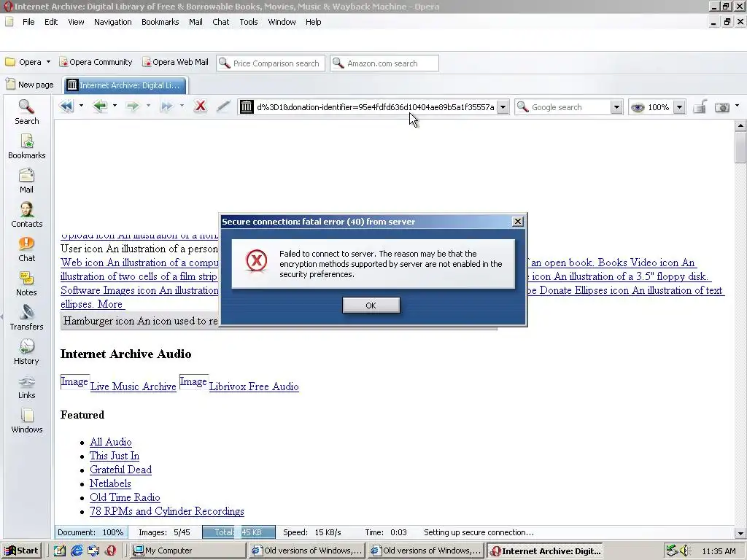This screenshot has height=560, width=747.
Task: Open the Mail panel icon
Action: 27,181
